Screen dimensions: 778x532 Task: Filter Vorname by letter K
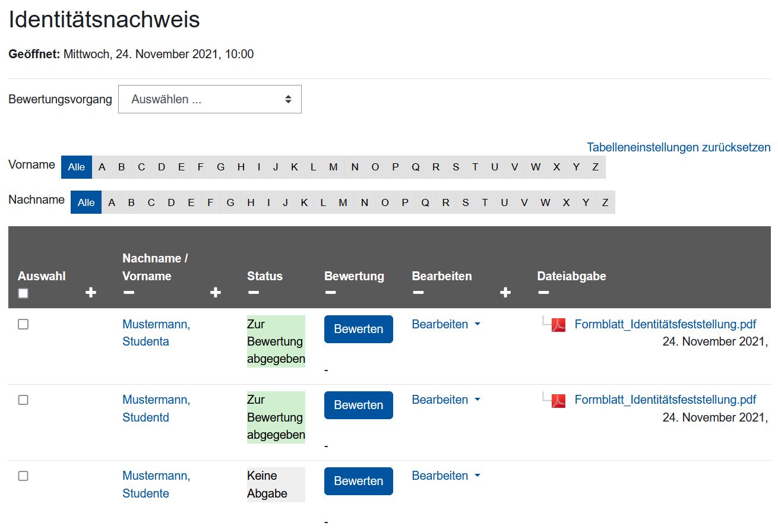(295, 167)
